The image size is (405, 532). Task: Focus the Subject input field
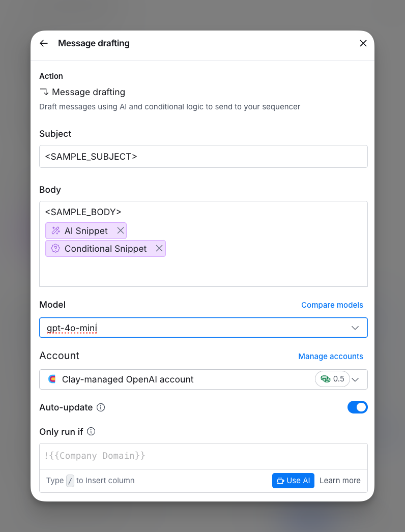(x=204, y=157)
